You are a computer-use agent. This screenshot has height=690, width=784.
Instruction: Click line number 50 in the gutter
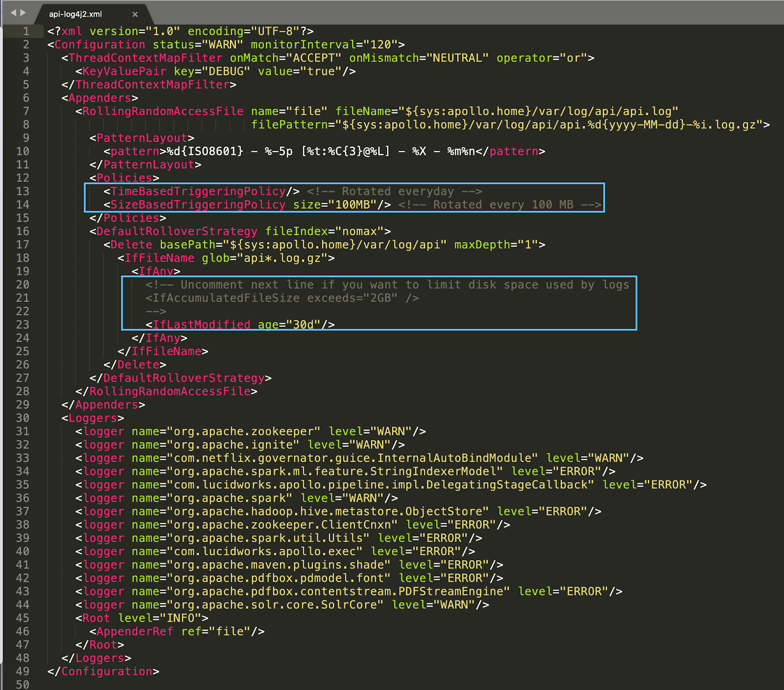pos(23,684)
